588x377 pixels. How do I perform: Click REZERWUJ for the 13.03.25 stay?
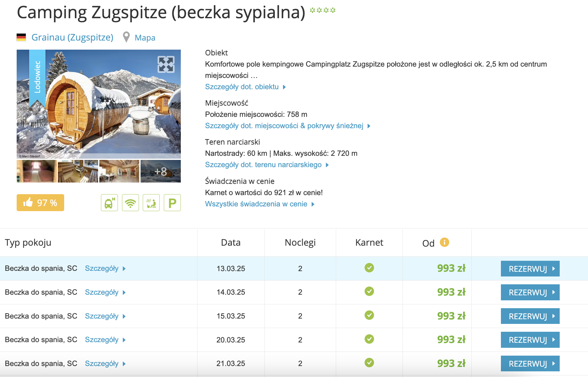click(x=530, y=269)
